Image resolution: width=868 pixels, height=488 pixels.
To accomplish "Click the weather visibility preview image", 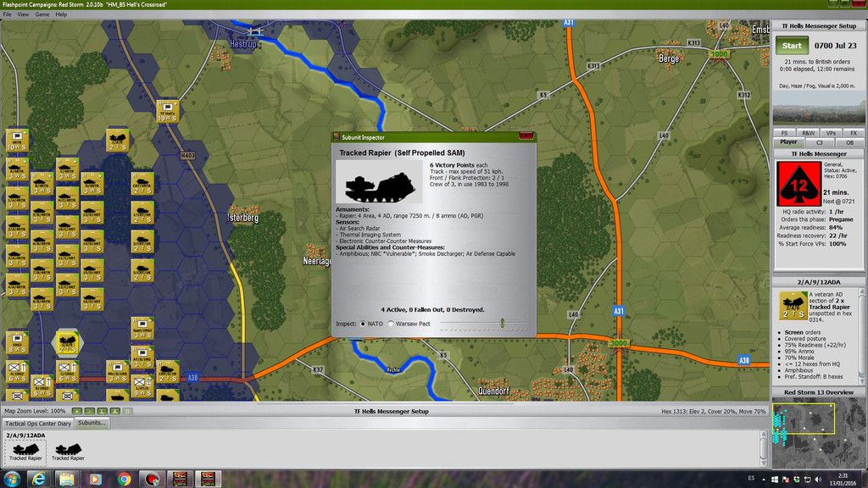I will click(x=819, y=108).
